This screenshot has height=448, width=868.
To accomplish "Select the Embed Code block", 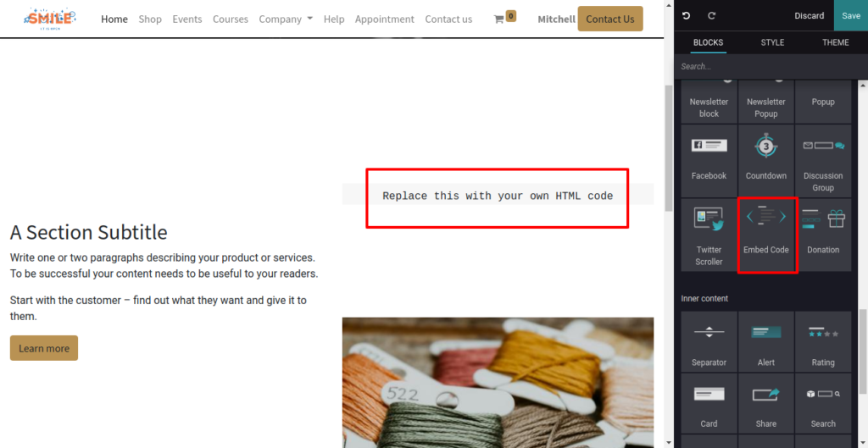I will (x=766, y=235).
